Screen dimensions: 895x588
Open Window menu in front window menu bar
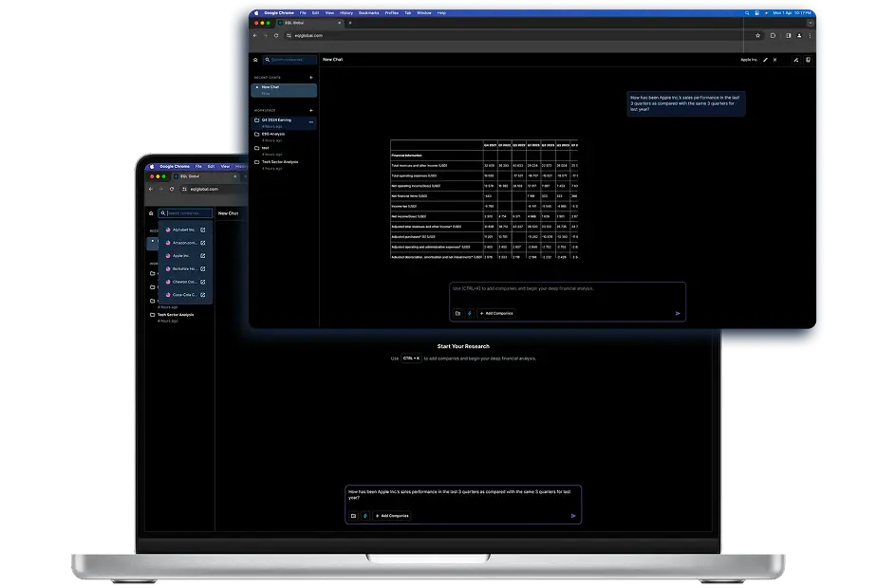click(x=424, y=12)
